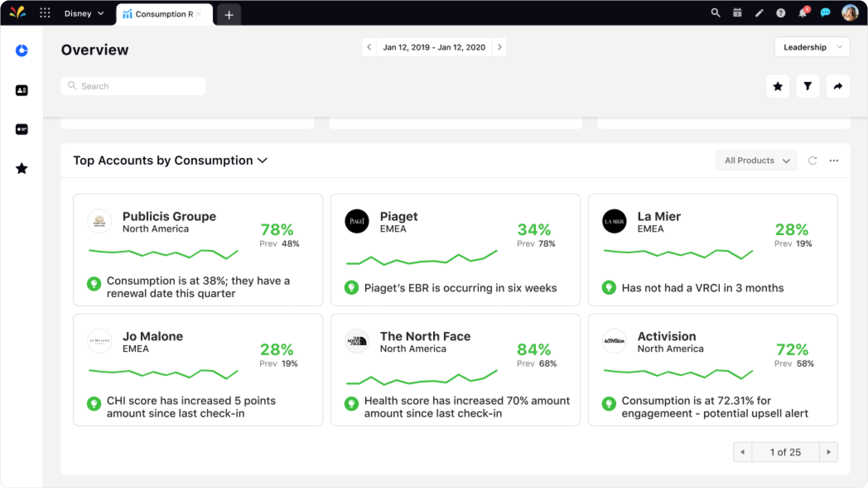Click the Activision logo
The image size is (868, 488).
(x=614, y=341)
